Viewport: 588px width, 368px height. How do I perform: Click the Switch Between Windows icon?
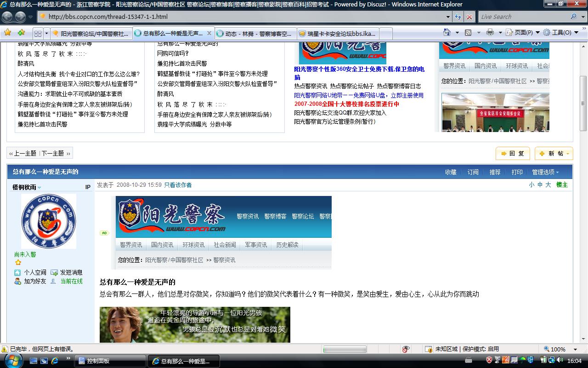pos(44,361)
